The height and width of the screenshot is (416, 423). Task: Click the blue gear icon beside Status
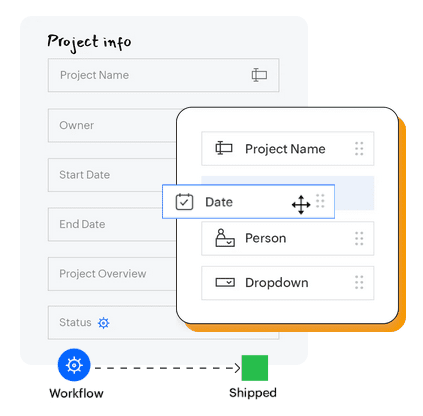(103, 323)
